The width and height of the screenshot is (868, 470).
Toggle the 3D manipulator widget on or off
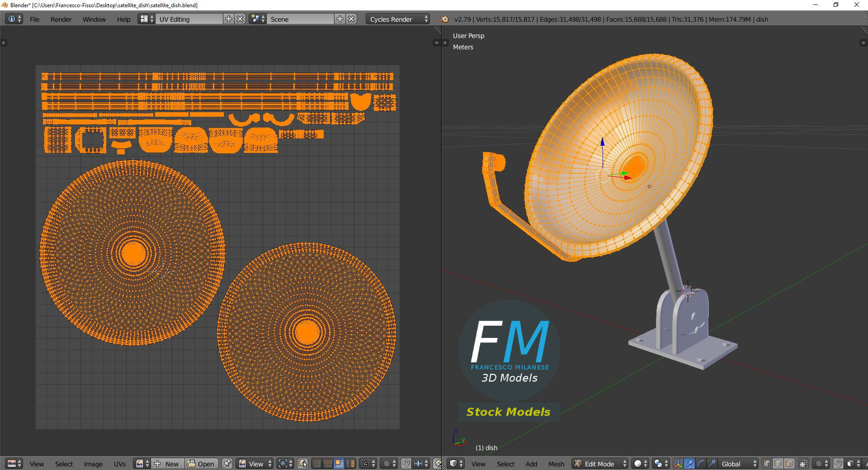(678, 464)
